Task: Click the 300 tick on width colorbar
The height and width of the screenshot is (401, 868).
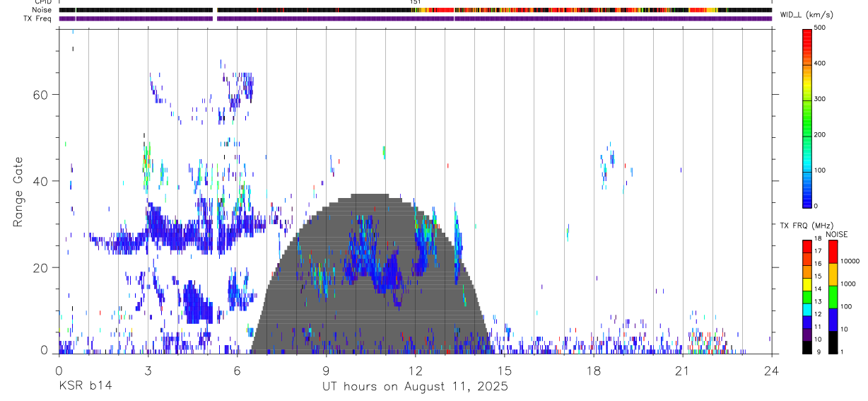Action: (x=820, y=99)
